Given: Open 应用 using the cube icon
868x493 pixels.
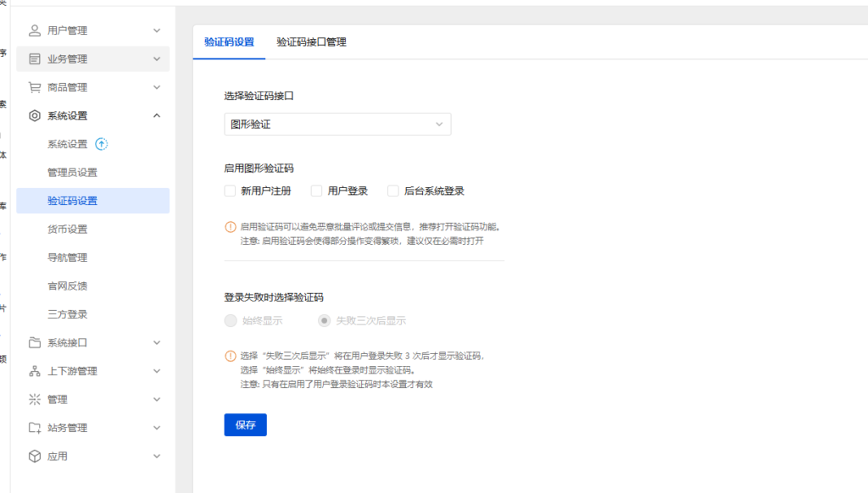Looking at the screenshot, I should (x=33, y=456).
